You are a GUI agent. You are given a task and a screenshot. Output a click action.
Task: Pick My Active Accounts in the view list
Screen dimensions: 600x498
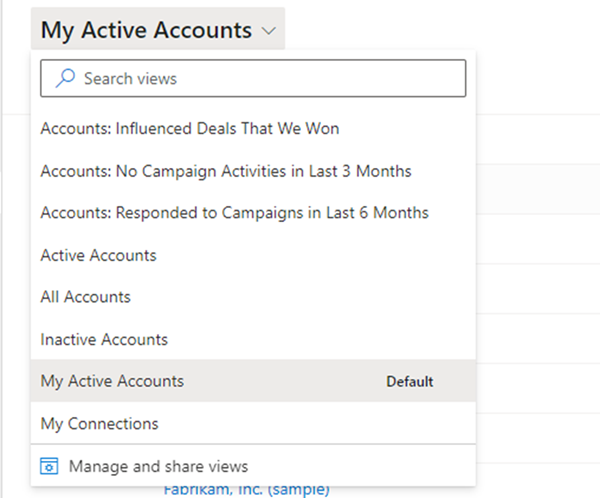click(112, 381)
